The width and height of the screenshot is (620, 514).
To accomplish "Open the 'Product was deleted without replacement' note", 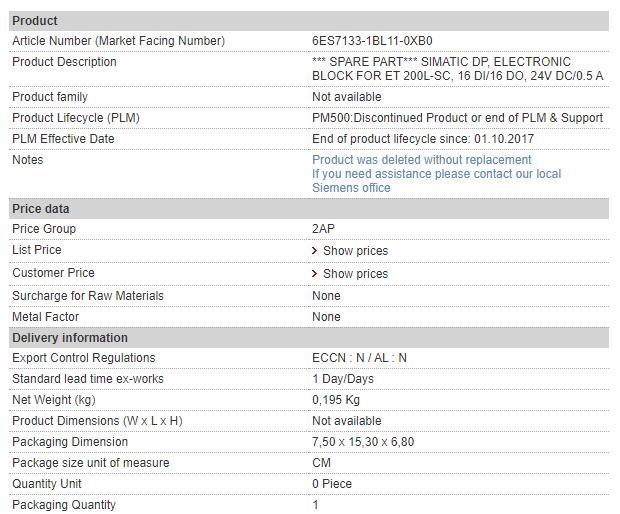I will 421,160.
